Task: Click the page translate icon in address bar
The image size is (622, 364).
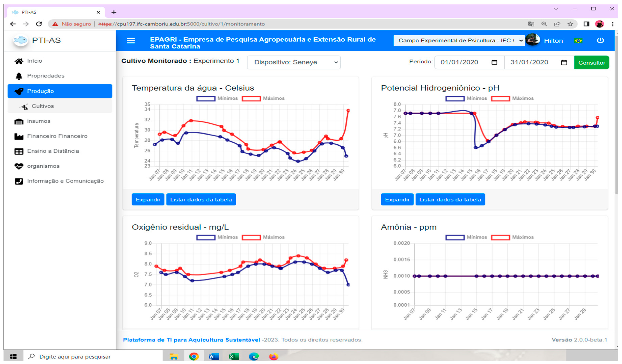Action: tap(531, 24)
